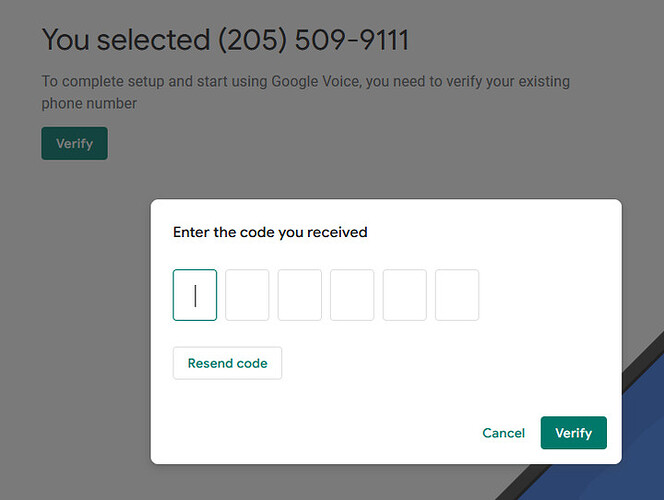Screen dimensions: 664x500
Task: Focus the first verification code digit box
Action: (x=195, y=295)
